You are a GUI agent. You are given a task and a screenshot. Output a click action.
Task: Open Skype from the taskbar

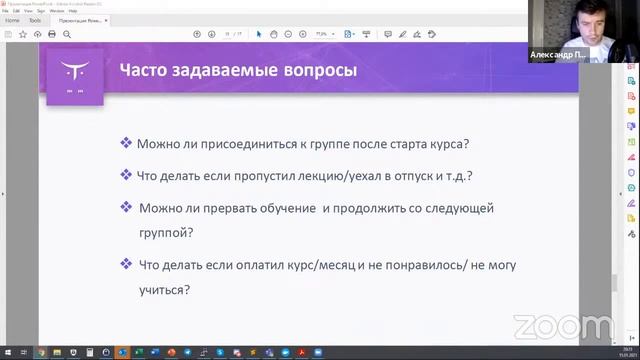[220, 352]
